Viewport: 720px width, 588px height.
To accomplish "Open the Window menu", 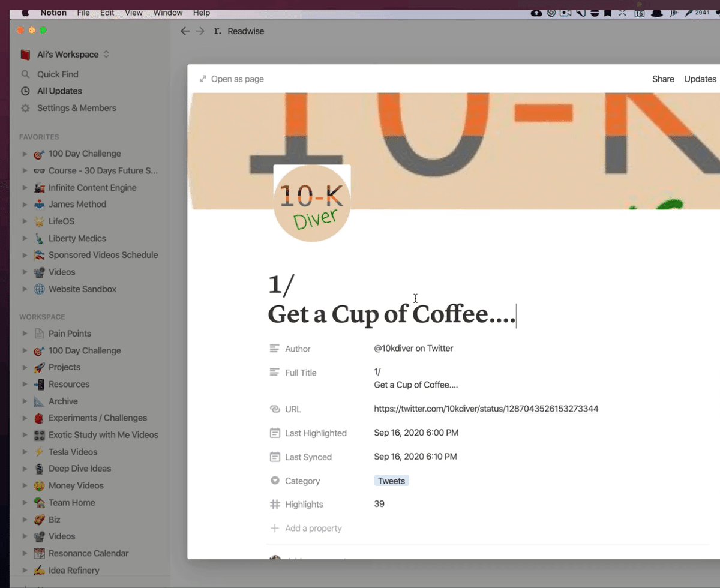I will pos(168,13).
